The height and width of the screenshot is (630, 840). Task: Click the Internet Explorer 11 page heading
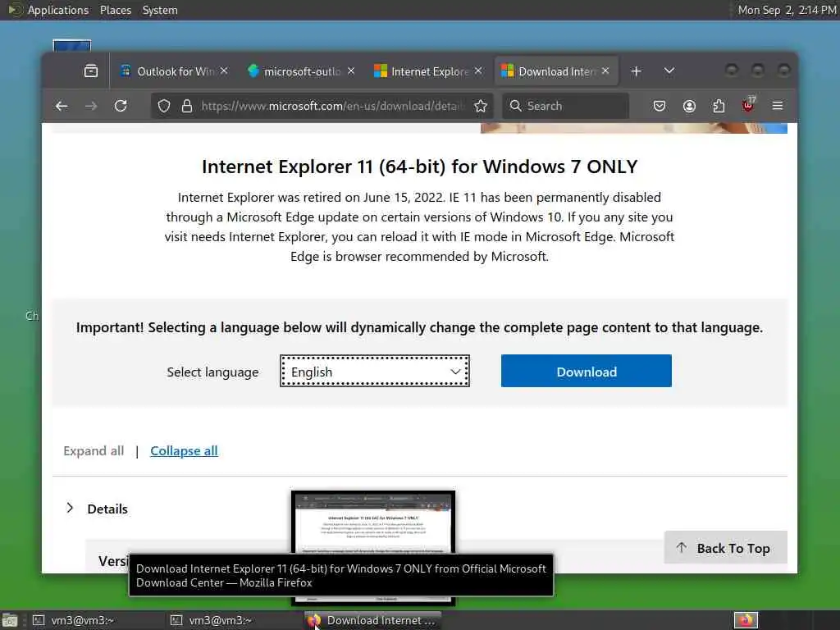coord(419,167)
